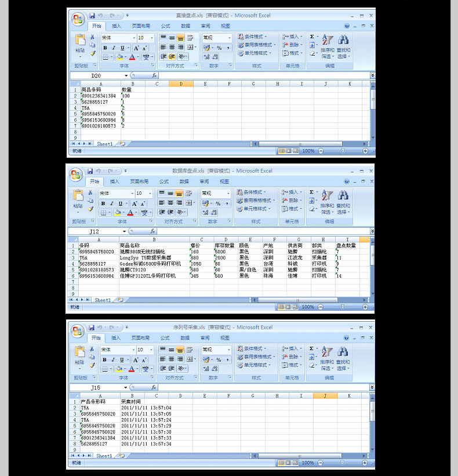Click the fx insert function icon in 直接盘点.xls
Image resolution: width=458 pixels, height=476 pixels.
point(154,75)
